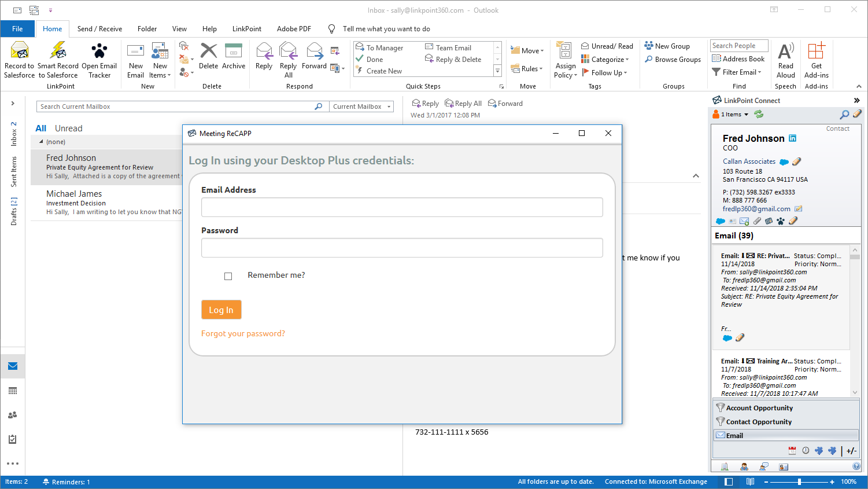Click Salesforce cloud icon beside Callan Associates
The width and height of the screenshot is (868, 489).
pos(784,162)
